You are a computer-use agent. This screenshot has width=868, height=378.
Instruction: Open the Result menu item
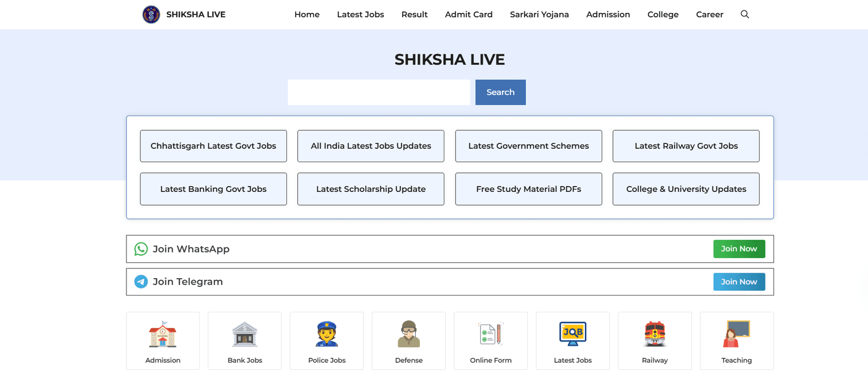(414, 15)
